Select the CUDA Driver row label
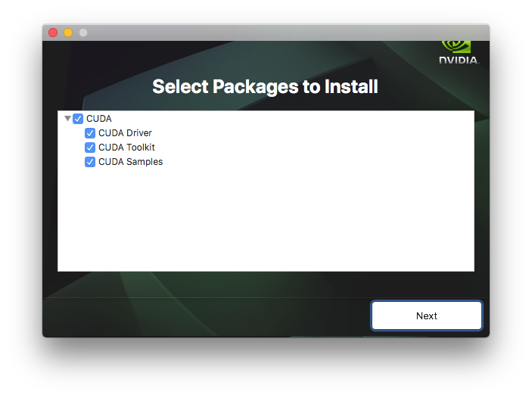 click(125, 133)
